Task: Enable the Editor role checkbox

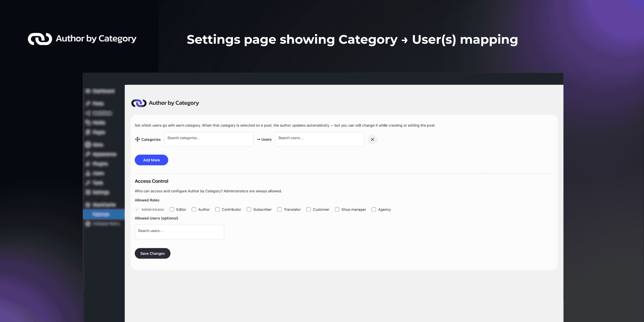Action: coord(172,209)
